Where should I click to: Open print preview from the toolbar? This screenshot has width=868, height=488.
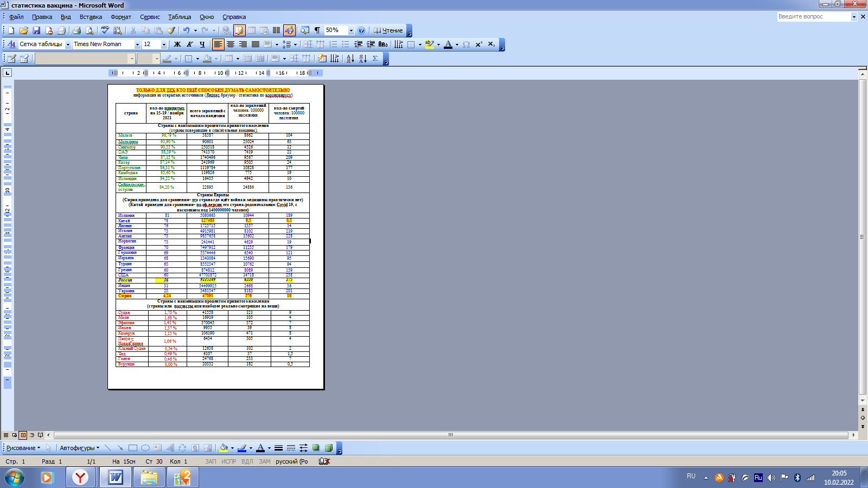tap(90, 31)
